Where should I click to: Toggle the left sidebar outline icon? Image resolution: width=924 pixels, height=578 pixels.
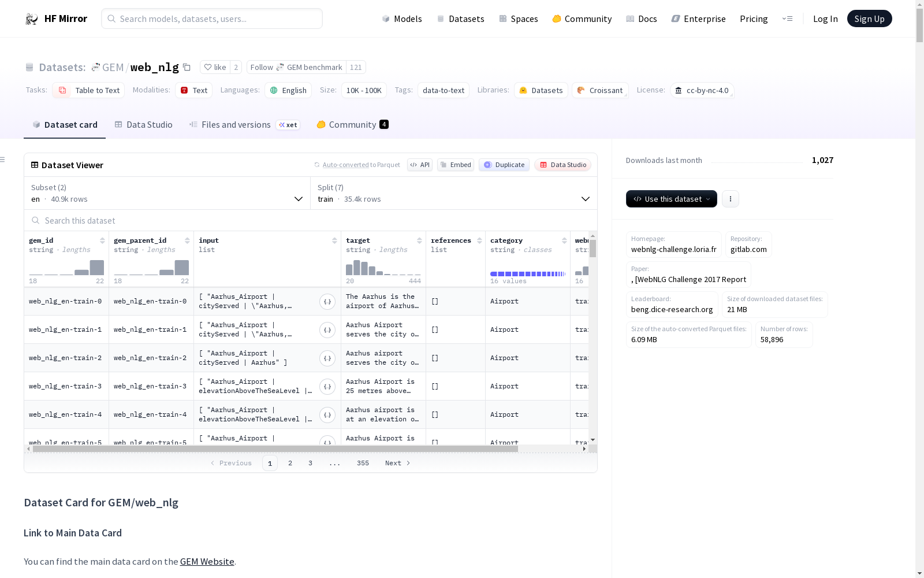coord(2,160)
